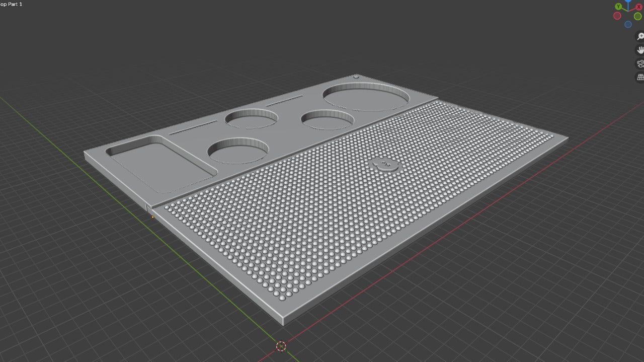Click the narrow slot next to rectangular tray
Screen dimensions: 644x362
click(193, 127)
